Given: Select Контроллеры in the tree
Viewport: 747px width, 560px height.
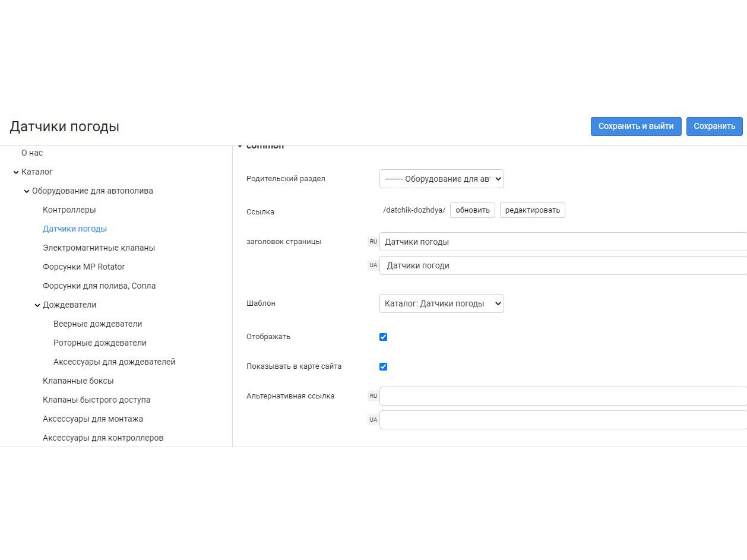Looking at the screenshot, I should (69, 210).
